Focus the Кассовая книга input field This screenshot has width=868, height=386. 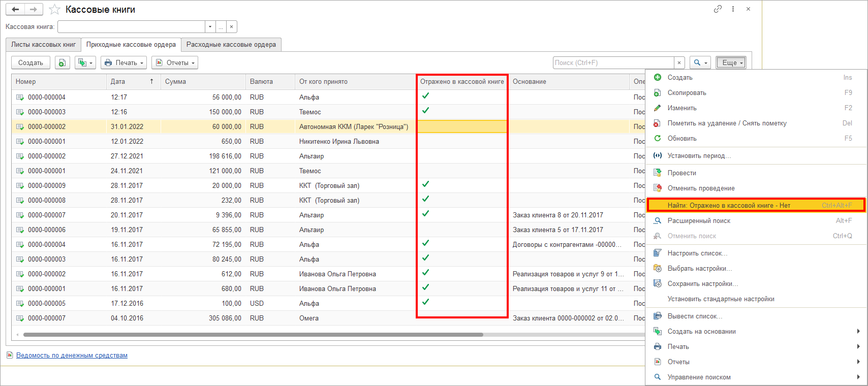point(131,26)
